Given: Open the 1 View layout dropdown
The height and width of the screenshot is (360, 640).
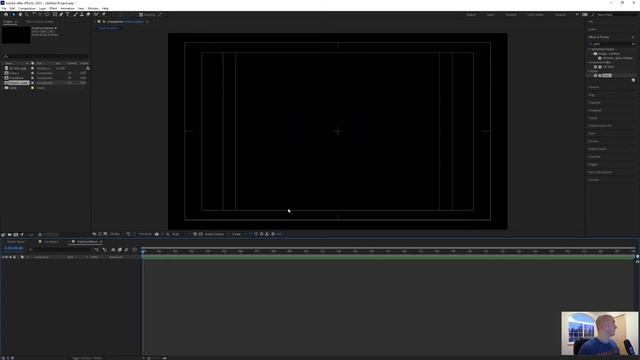Looking at the screenshot, I should tap(238, 234).
